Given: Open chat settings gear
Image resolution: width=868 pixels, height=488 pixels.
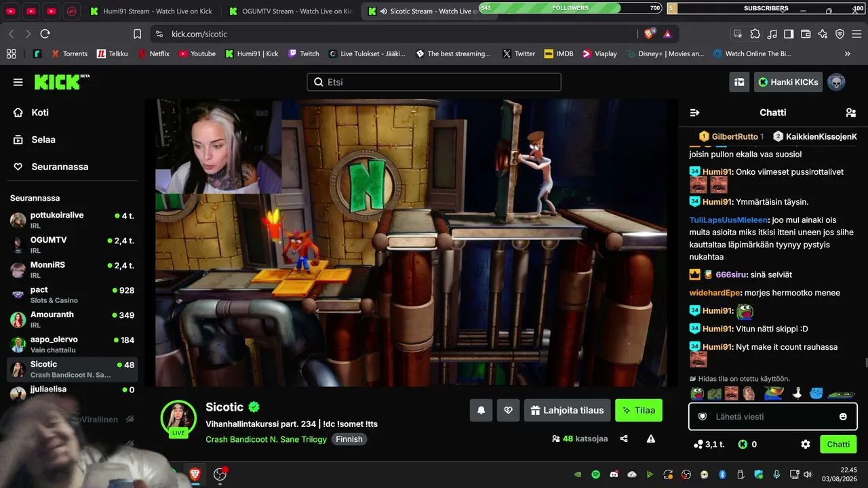Looking at the screenshot, I should click(x=806, y=445).
